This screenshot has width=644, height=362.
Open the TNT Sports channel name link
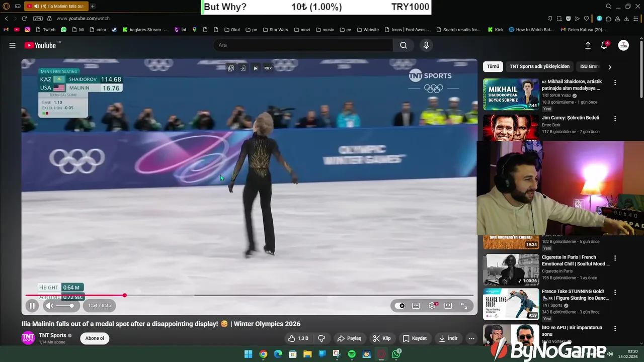click(52, 335)
